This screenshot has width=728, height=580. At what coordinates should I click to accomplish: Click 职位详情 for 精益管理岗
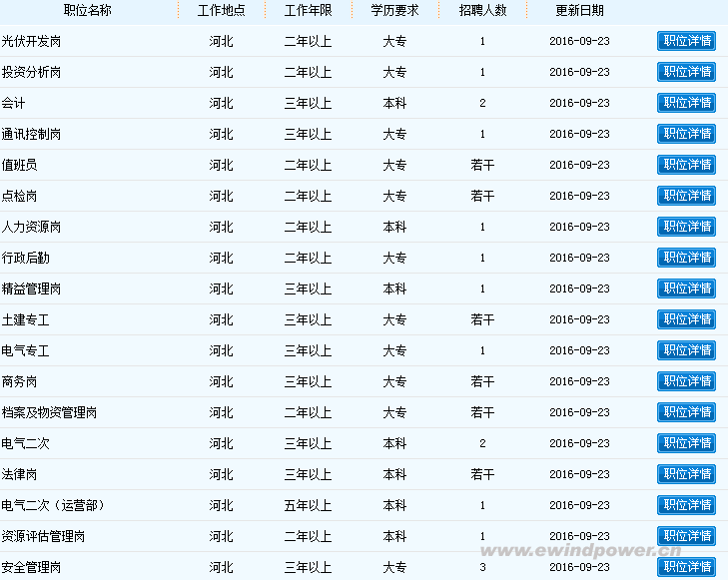[x=686, y=289]
